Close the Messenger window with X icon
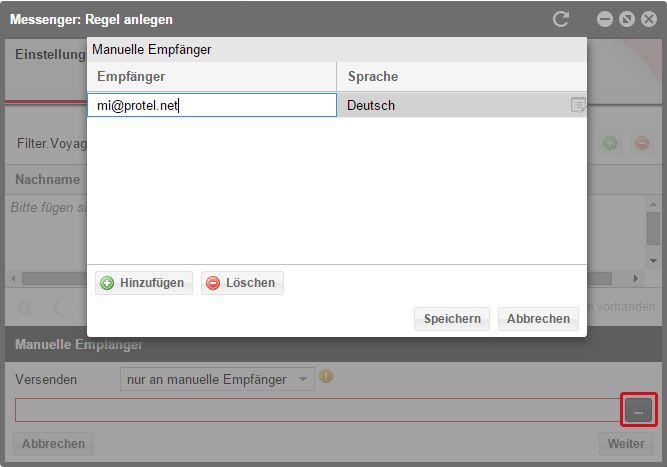The image size is (667, 467). pyautogui.click(x=648, y=19)
